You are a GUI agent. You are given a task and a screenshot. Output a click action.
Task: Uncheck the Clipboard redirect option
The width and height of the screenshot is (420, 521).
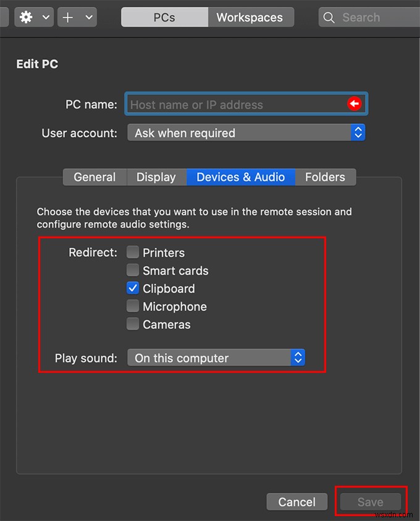tap(133, 288)
